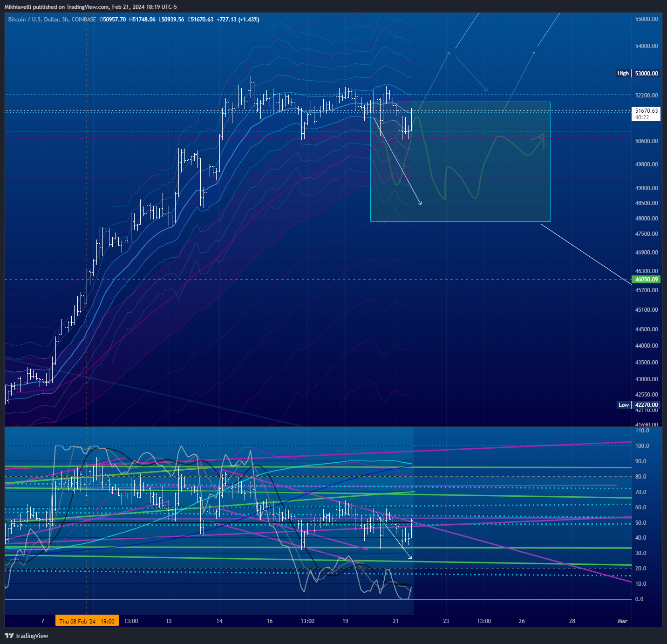
Task: Click the 48000.00 price scale label
Action: click(x=647, y=219)
